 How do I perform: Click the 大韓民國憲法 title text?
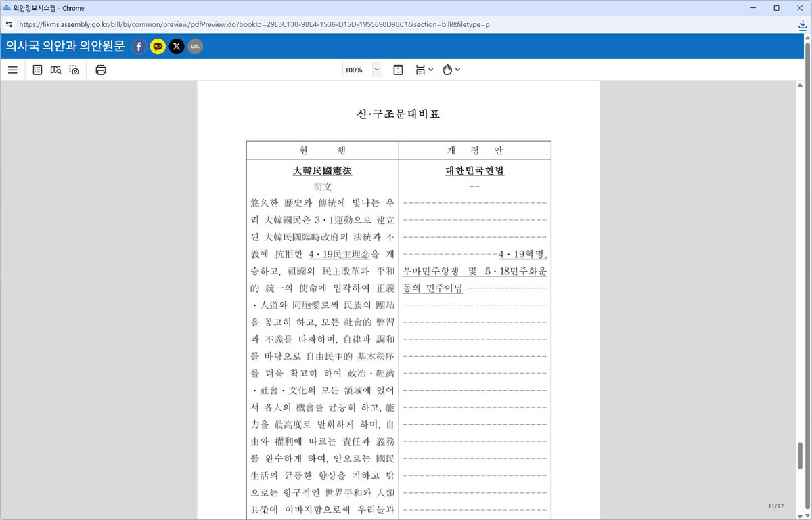coord(322,171)
